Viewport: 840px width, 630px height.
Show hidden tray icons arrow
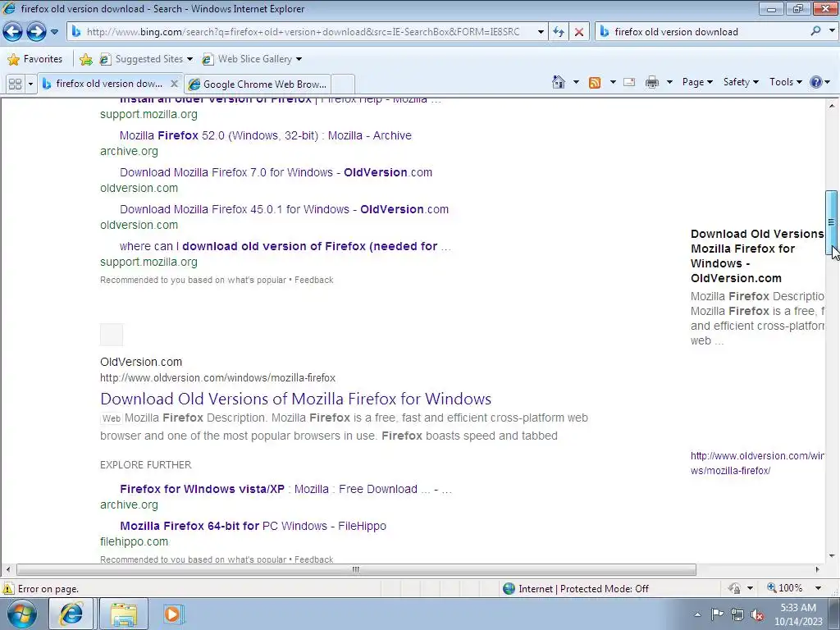697,614
